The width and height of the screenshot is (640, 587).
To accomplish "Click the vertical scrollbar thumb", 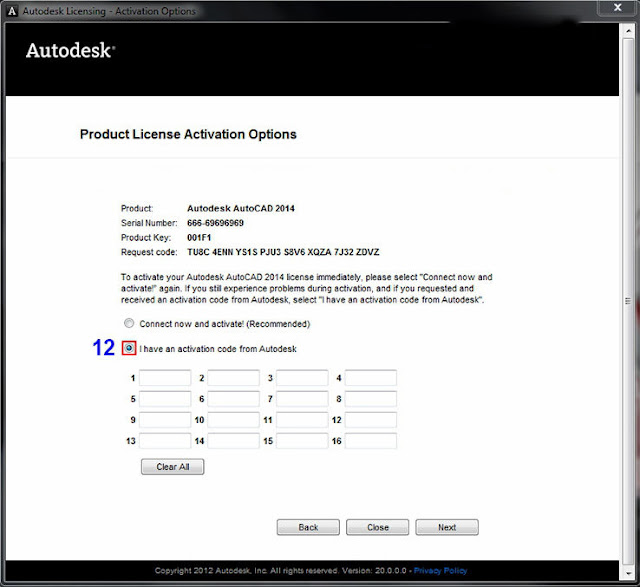I will tap(629, 301).
